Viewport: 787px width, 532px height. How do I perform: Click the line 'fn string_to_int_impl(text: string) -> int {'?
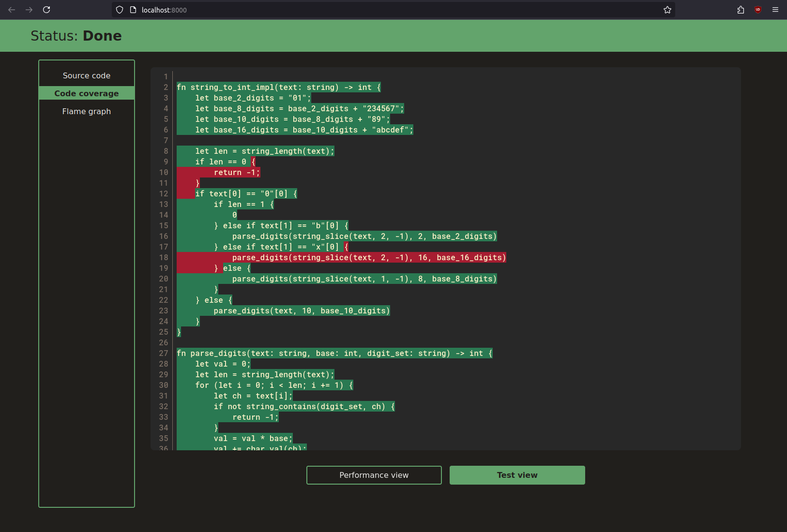click(279, 87)
